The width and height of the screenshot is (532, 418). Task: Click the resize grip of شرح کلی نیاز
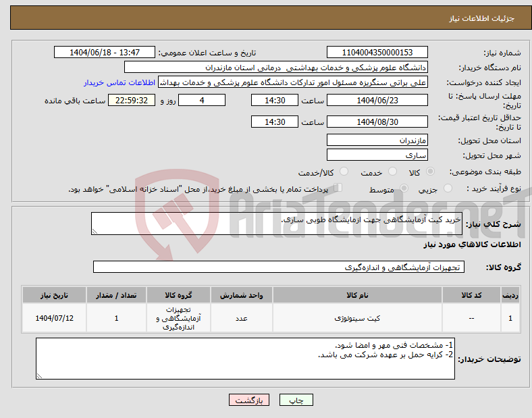(x=95, y=232)
